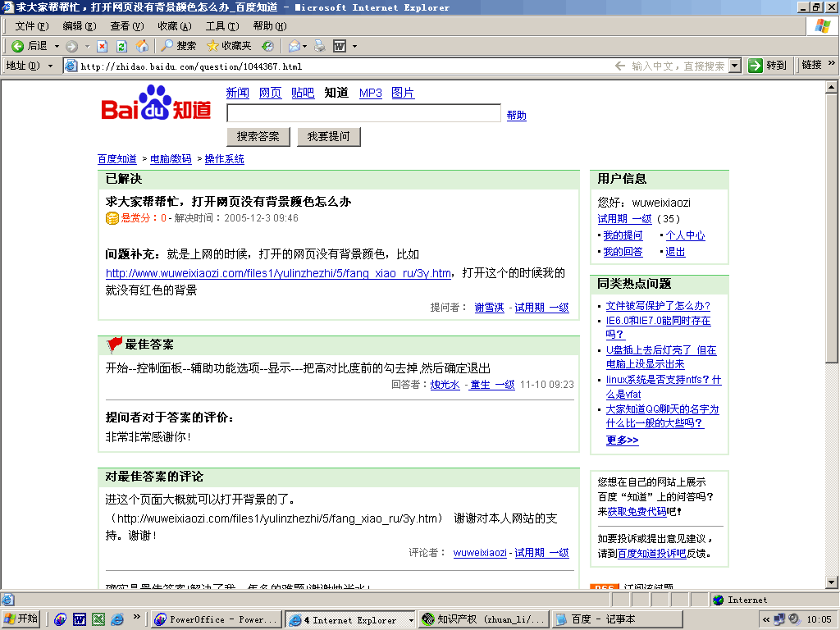
Task: Click in the Baidu Zhidao search field
Action: pos(363,113)
